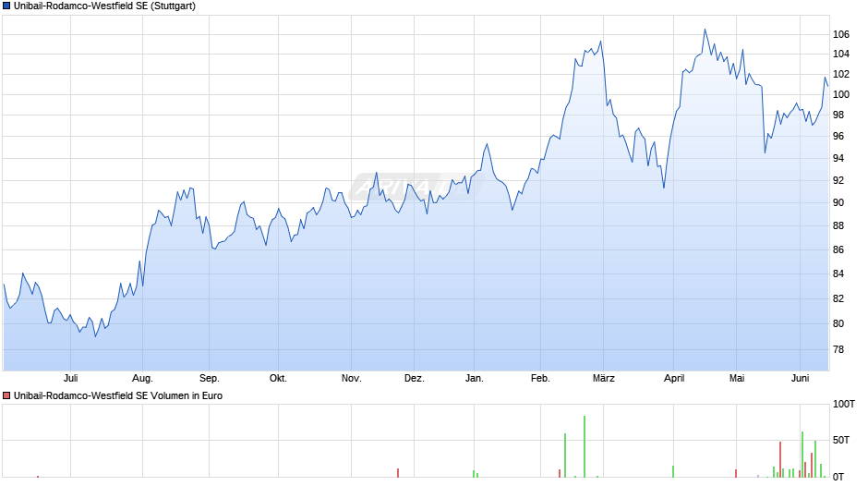
Task: Click the price axis value 84
Action: pos(838,273)
